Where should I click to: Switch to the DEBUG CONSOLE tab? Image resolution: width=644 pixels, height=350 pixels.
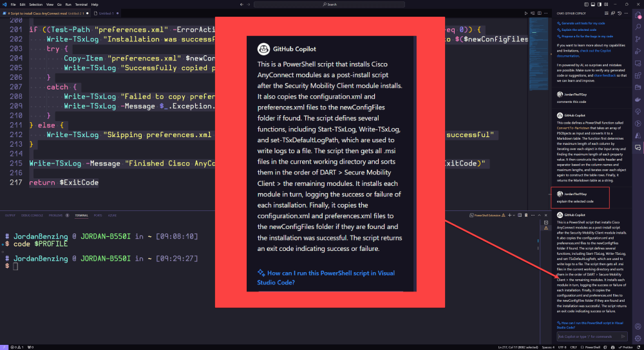[x=32, y=215]
